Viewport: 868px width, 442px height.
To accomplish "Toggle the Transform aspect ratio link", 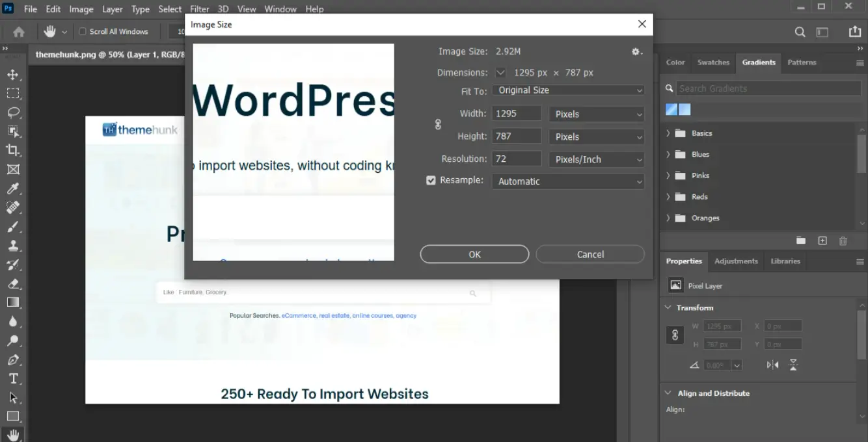I will point(675,335).
